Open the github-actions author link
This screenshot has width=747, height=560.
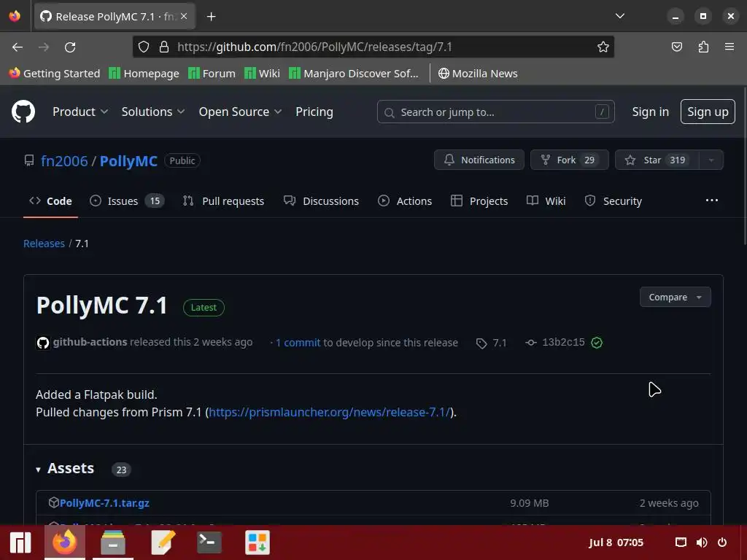tap(90, 342)
